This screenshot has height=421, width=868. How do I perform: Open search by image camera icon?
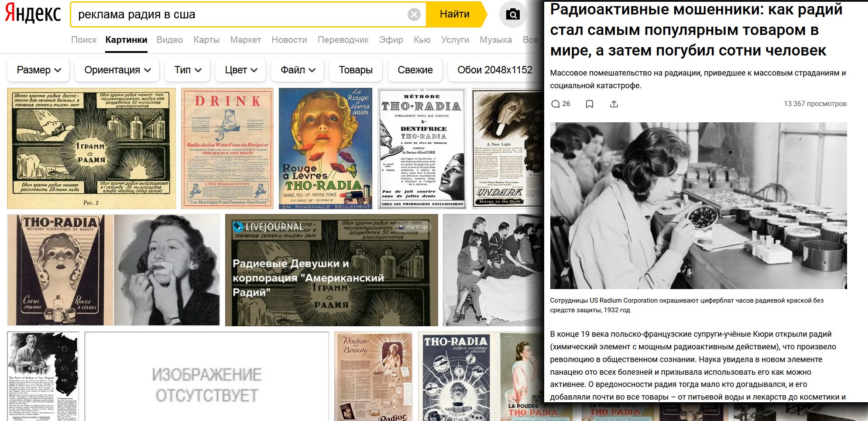pyautogui.click(x=512, y=14)
